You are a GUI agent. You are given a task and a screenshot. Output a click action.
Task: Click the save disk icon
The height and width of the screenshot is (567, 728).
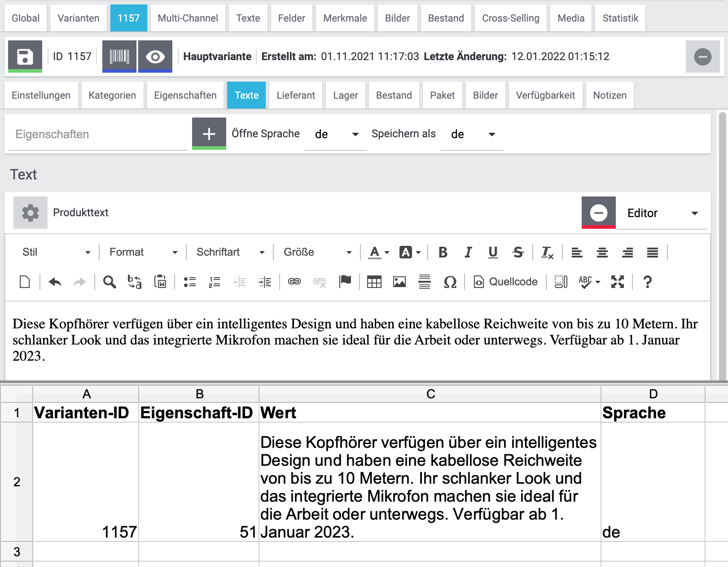[25, 56]
